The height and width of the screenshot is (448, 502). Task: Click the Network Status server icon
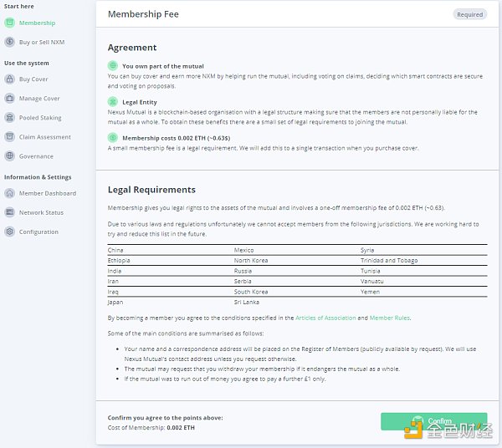coord(9,212)
